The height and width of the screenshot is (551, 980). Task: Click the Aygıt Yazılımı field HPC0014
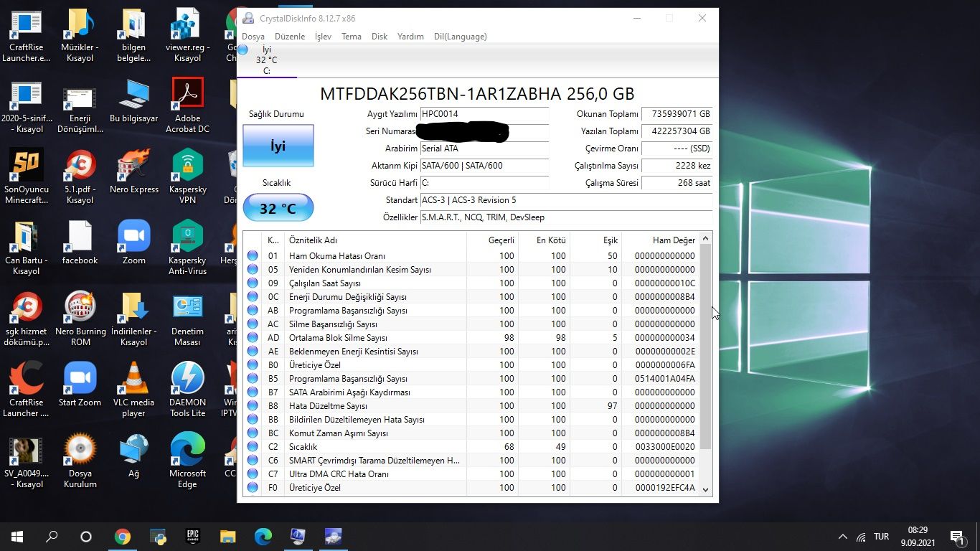[484, 114]
